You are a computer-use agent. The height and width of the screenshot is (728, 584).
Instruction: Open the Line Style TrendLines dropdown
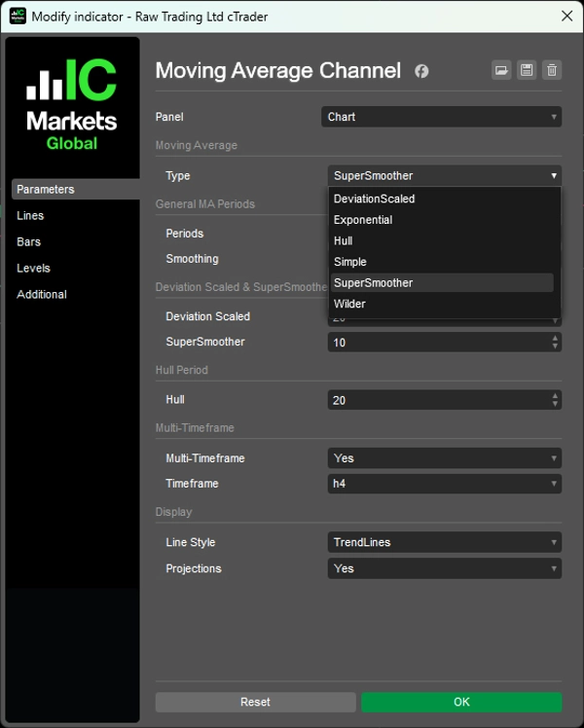pos(445,542)
